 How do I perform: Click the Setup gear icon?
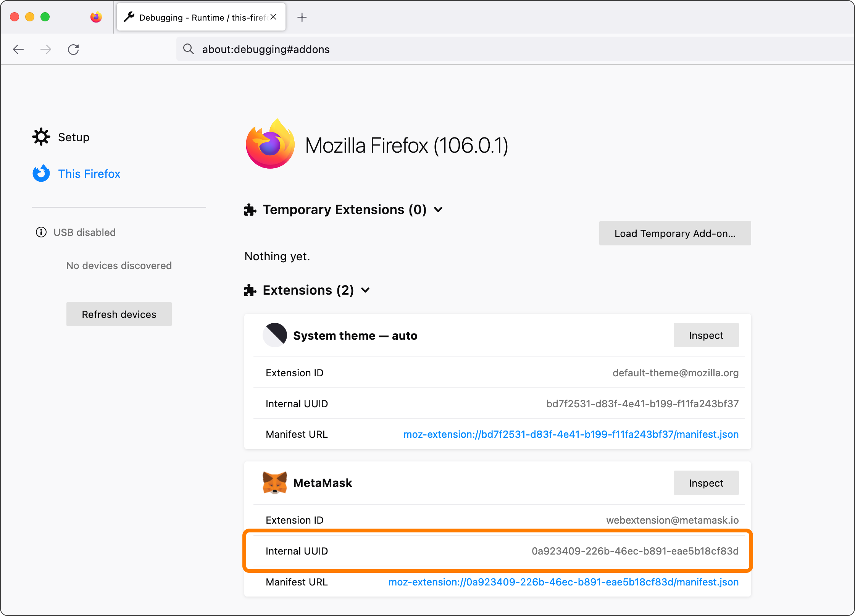[x=41, y=137]
